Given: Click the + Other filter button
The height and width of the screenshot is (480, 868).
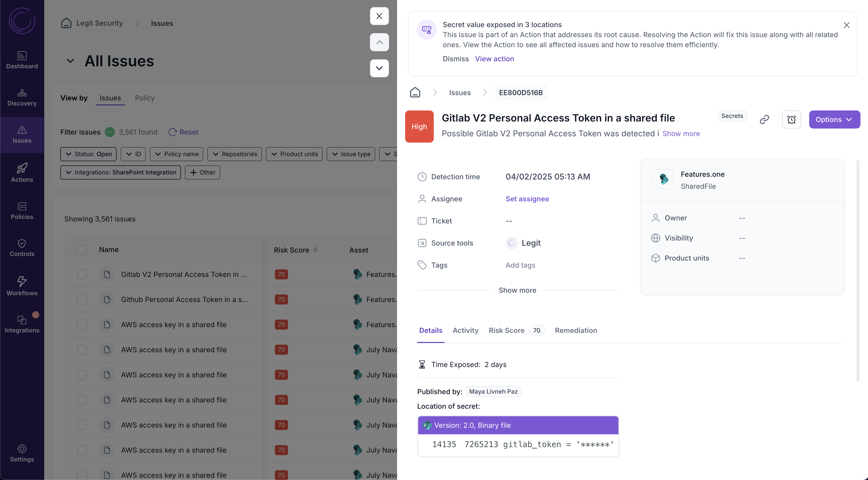Looking at the screenshot, I should point(203,172).
